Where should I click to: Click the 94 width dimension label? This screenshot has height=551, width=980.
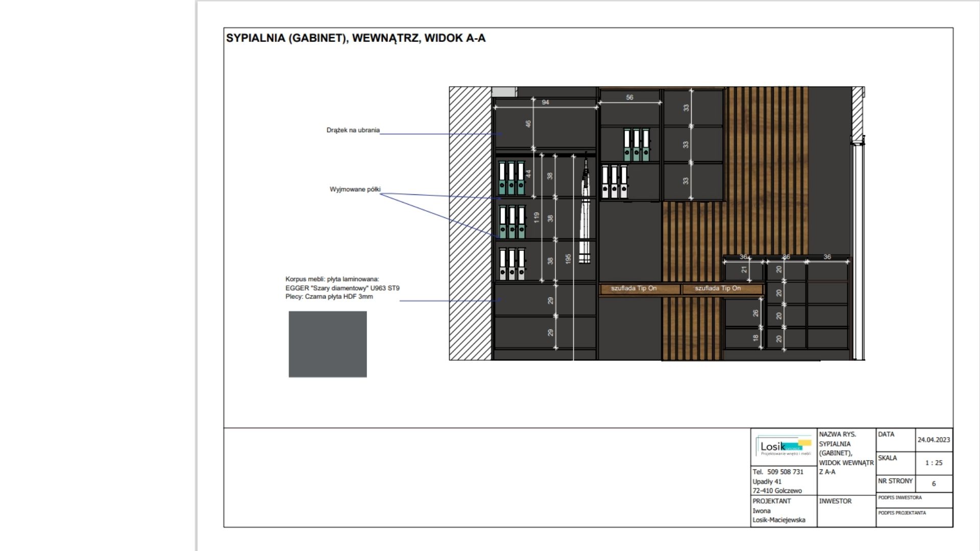coord(545,103)
